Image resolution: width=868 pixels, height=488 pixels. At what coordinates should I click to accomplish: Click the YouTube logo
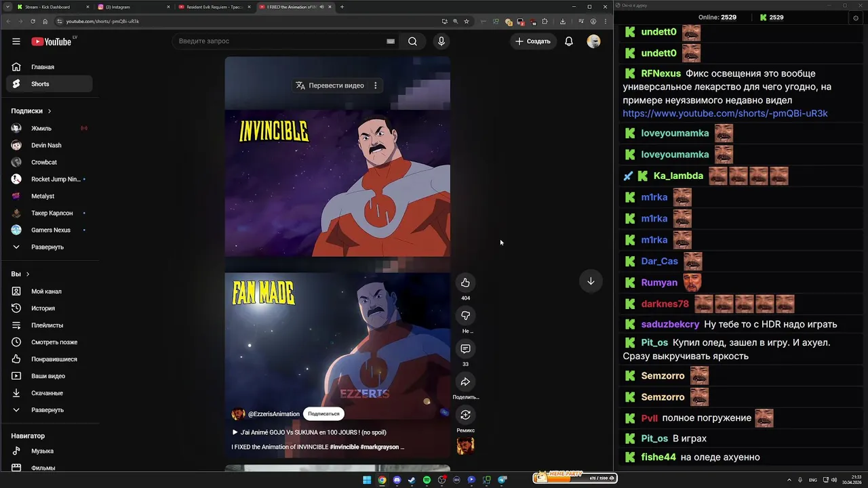coord(51,41)
